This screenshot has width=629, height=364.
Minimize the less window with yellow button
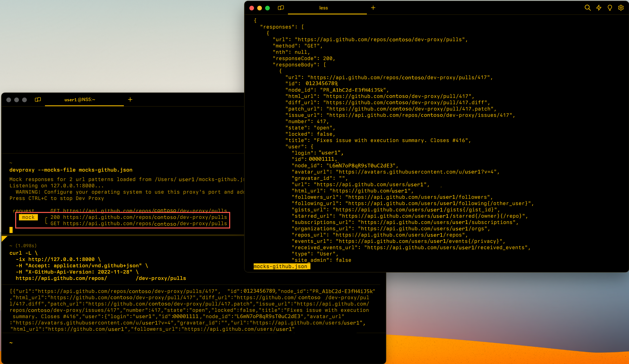point(259,8)
